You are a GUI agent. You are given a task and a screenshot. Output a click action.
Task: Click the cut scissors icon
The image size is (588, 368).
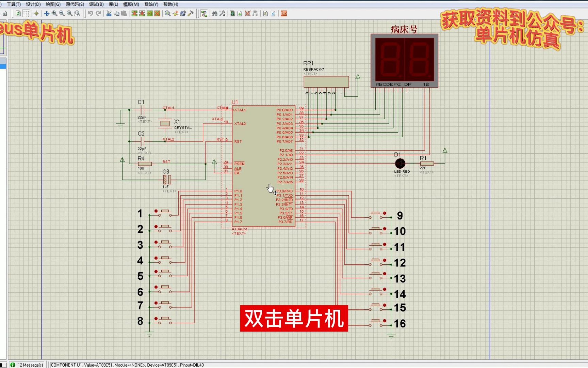pos(109,13)
